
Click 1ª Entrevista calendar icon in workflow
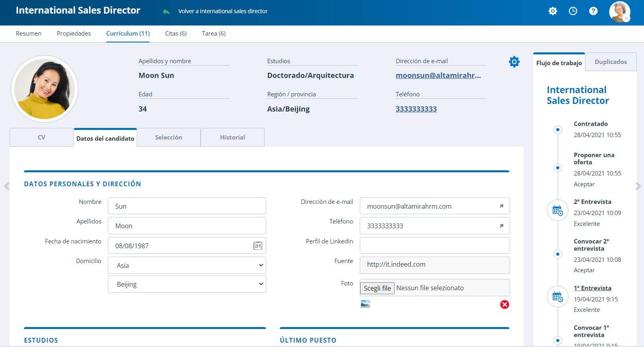[x=557, y=297]
